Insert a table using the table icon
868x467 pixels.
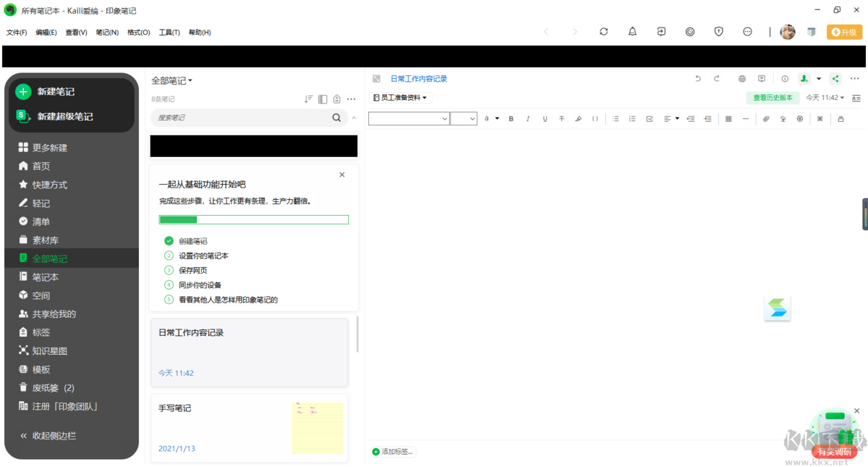click(728, 119)
